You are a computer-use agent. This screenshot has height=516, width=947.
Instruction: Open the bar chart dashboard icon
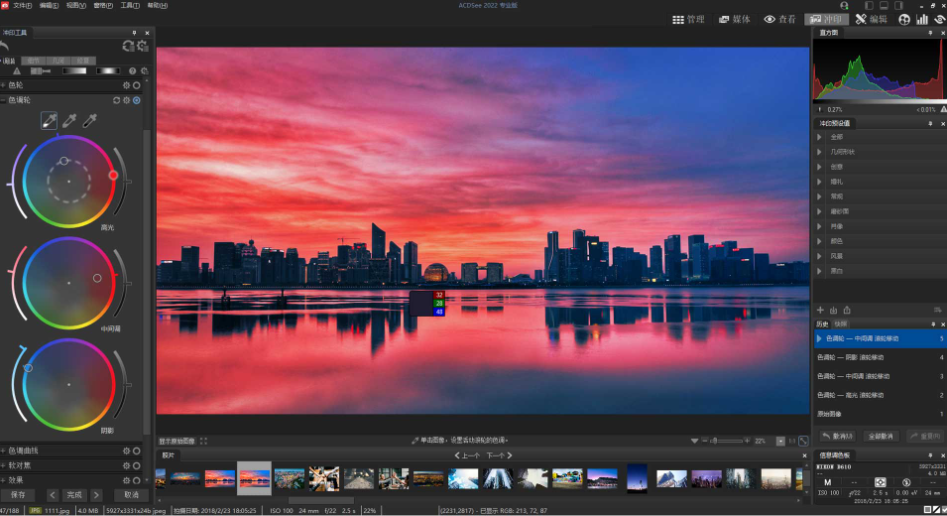pyautogui.click(x=922, y=19)
